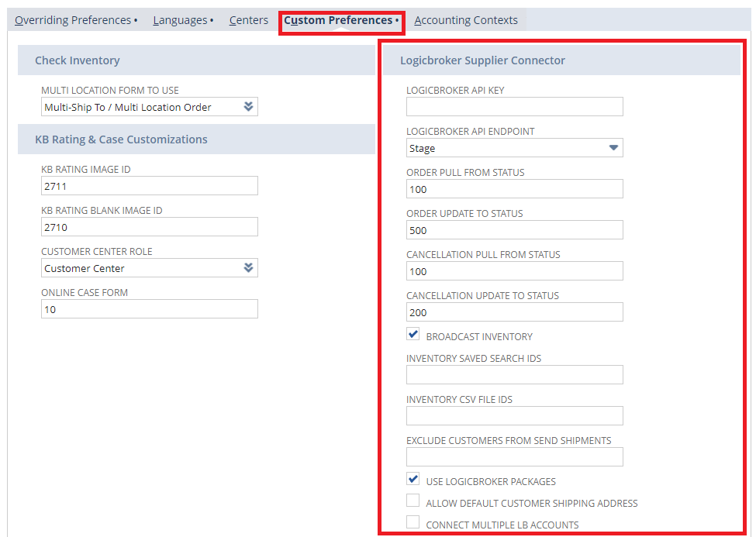Open the Centers tab
The image size is (756, 537).
pos(248,20)
